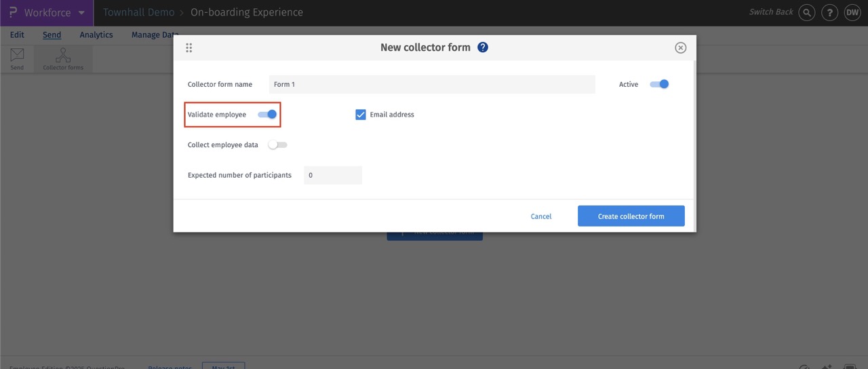Open search magnifier icon in header
Screen dimensions: 868x369
tap(806, 12)
